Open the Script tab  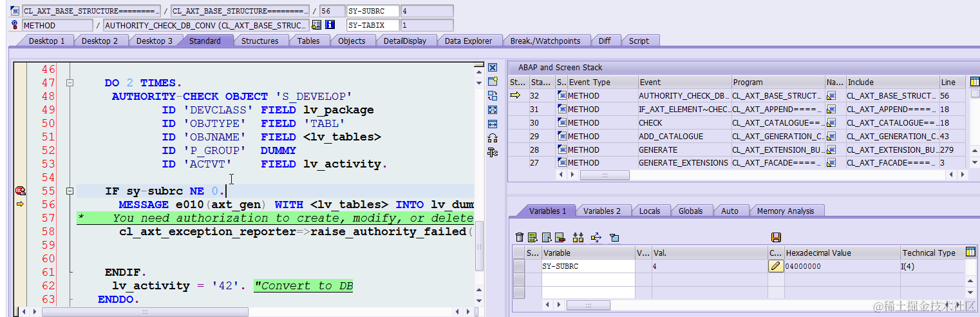(x=639, y=41)
